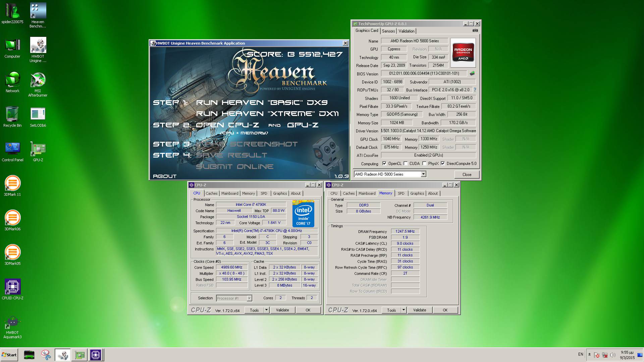Toggle the PhysX checkbox in GPU-Z
644x362 pixels.
pyautogui.click(x=424, y=164)
